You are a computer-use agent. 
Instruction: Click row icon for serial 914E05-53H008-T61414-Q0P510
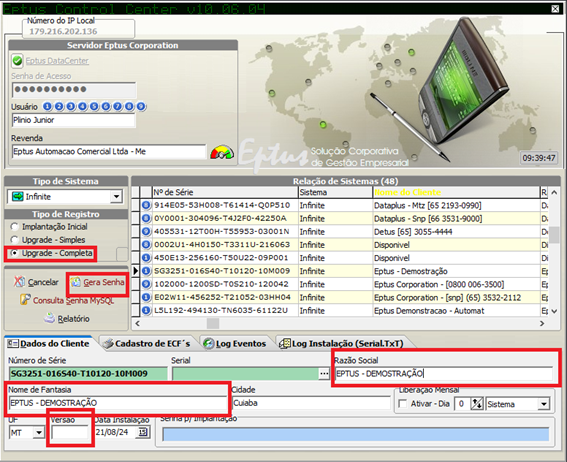[146, 205]
